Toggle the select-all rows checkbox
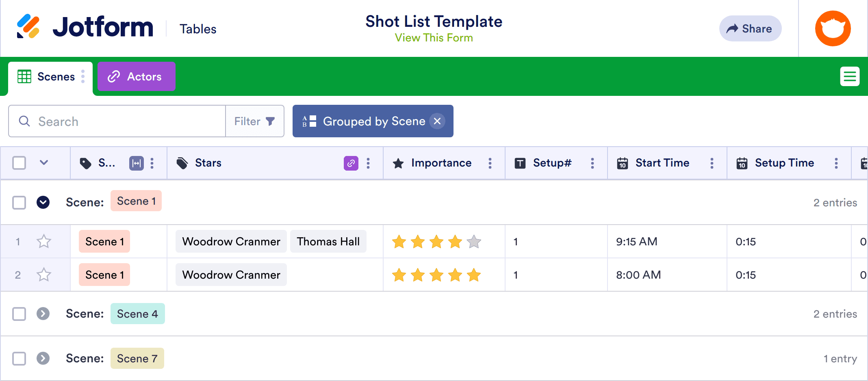868x381 pixels. (19, 163)
